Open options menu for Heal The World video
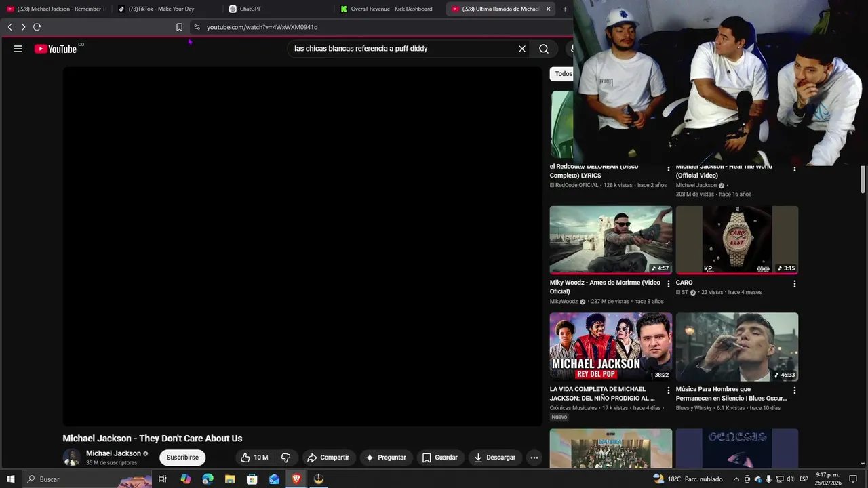868x488 pixels. coord(795,169)
